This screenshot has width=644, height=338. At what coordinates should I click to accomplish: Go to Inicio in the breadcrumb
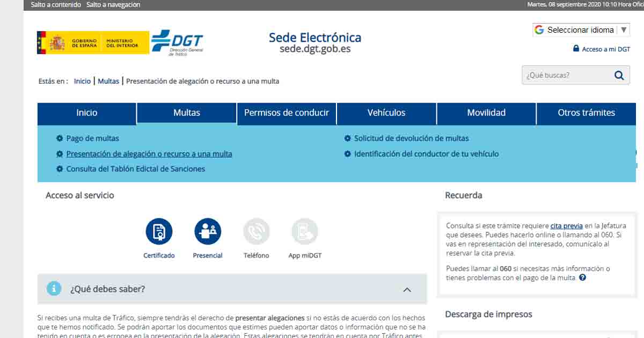tap(82, 81)
